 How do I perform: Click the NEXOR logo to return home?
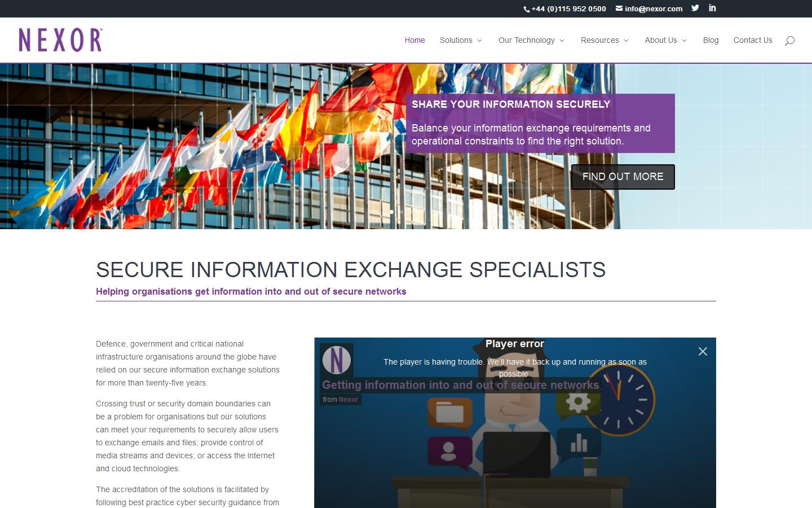click(x=60, y=40)
